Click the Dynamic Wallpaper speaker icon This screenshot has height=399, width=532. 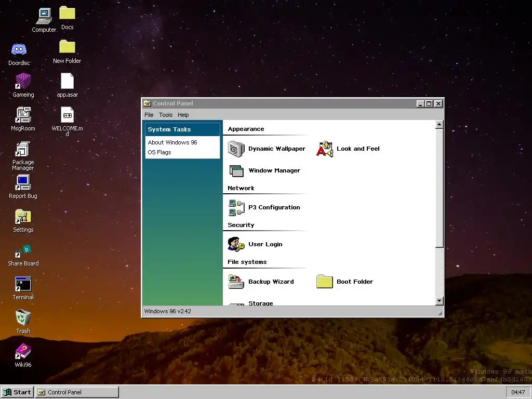(x=236, y=149)
